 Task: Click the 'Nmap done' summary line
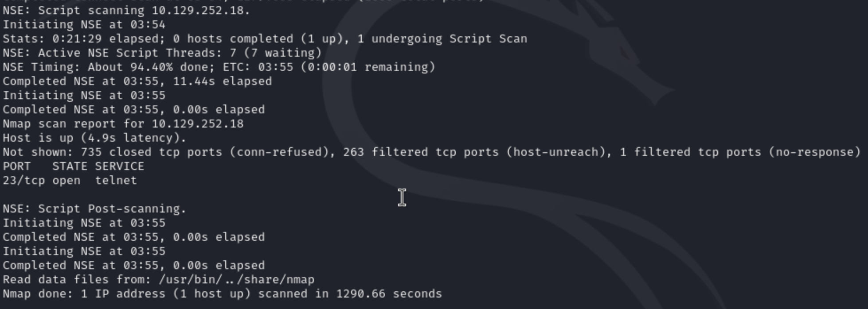pyautogui.click(x=223, y=294)
